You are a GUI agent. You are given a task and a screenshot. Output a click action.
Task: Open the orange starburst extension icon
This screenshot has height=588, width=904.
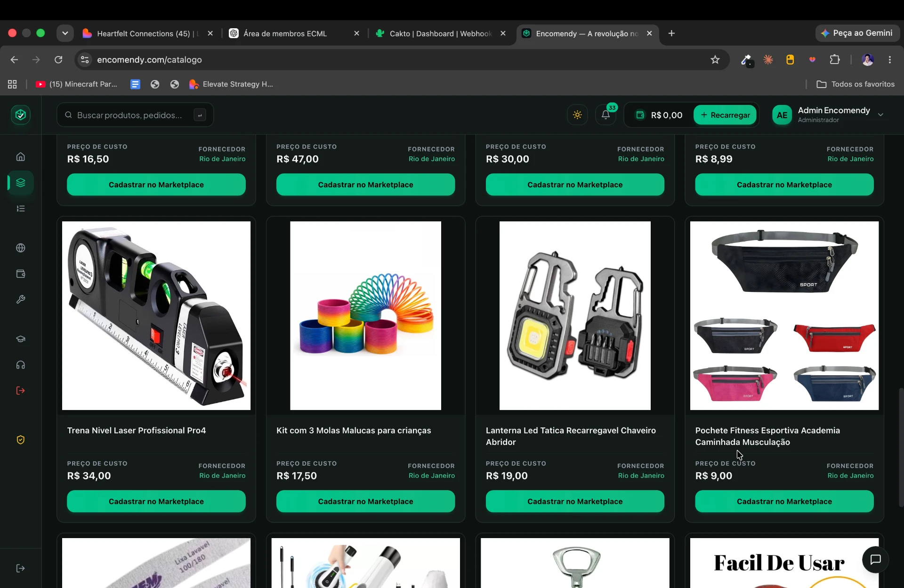pos(768,60)
